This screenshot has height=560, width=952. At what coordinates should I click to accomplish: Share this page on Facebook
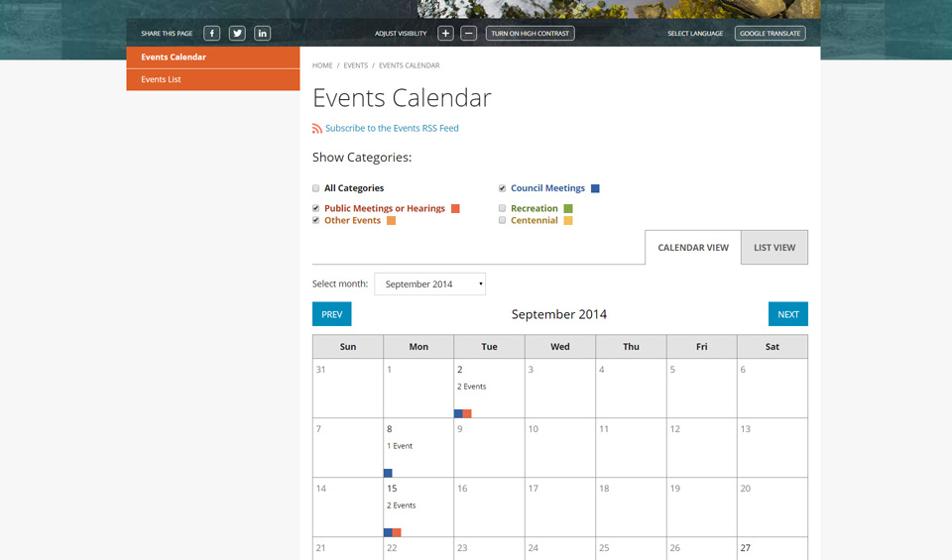click(212, 34)
